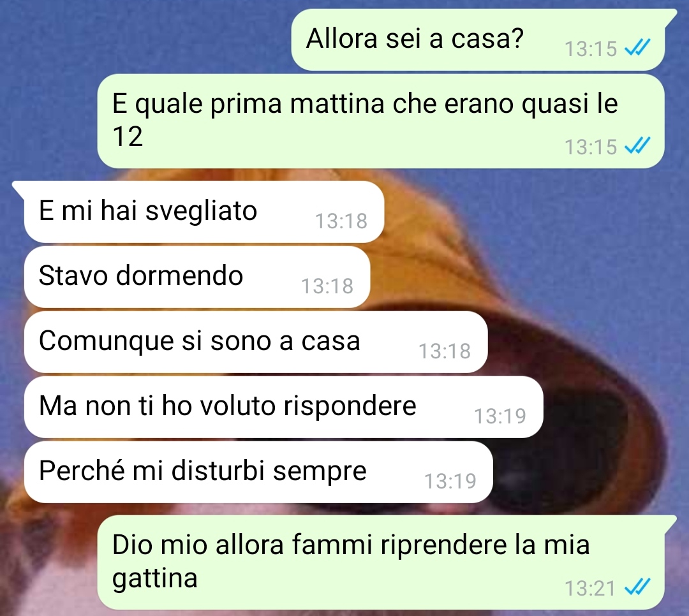Click blue double-check on the 'quasi le 12' message
689x616 pixels.
pos(637,145)
